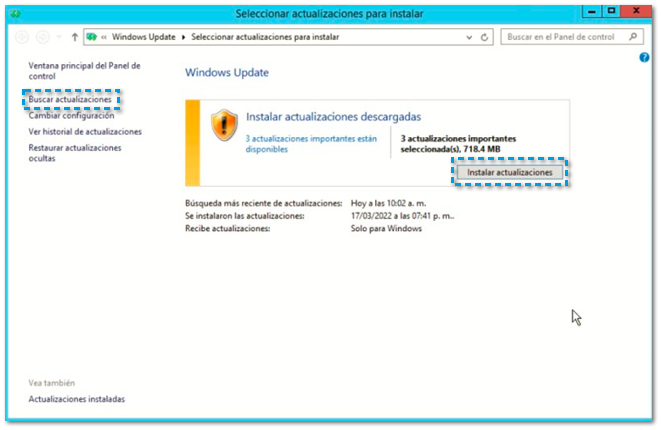Image resolution: width=661 pixels, height=430 pixels.
Task: Open help with the blue question mark icon
Action: pyautogui.click(x=644, y=57)
